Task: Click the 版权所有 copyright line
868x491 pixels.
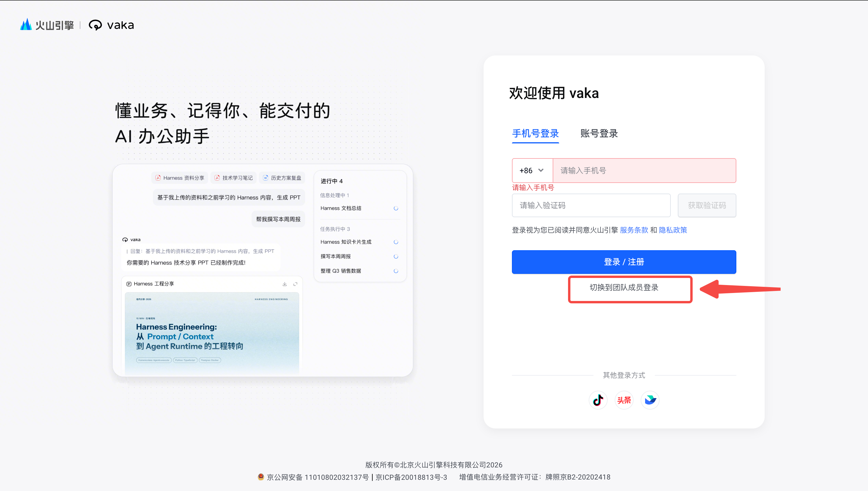Action: coord(434,465)
